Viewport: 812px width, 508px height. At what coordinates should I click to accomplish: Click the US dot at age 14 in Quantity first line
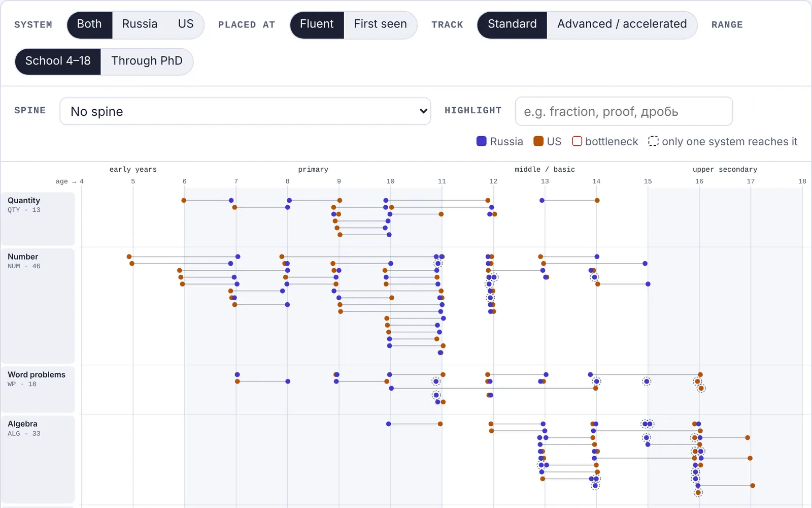(597, 201)
